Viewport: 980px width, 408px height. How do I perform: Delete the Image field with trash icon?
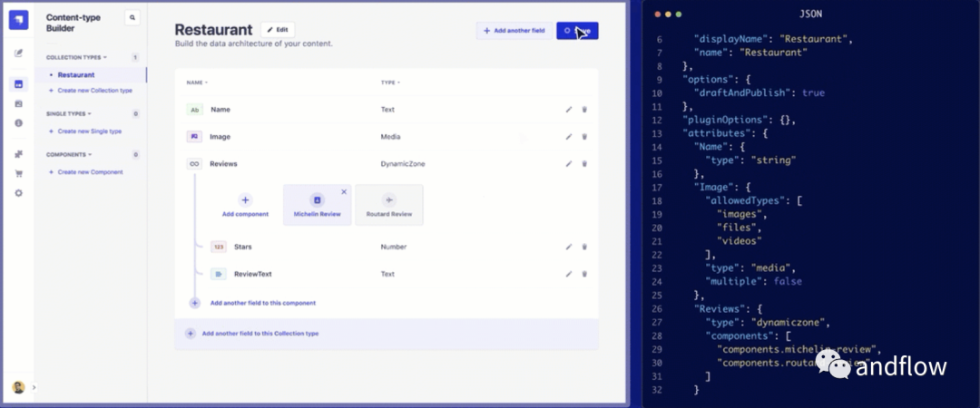[x=584, y=137]
